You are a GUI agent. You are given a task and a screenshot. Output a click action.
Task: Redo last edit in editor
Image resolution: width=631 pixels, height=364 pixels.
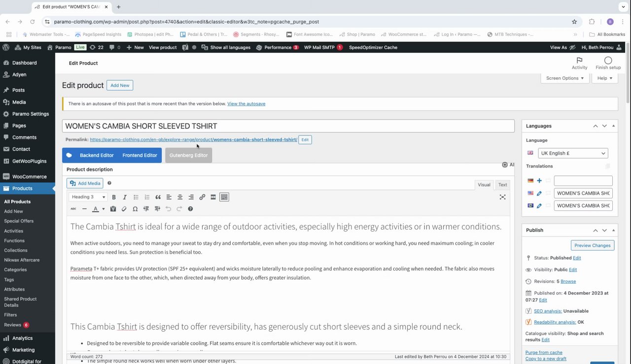pyautogui.click(x=179, y=209)
